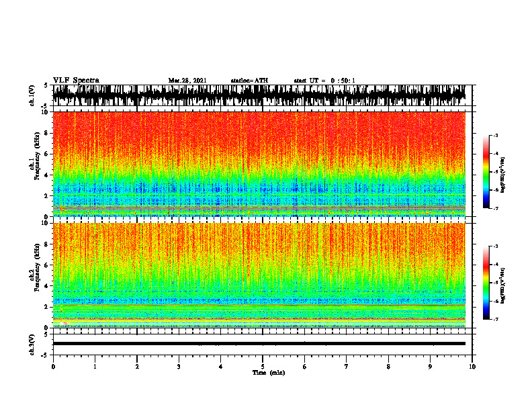Click time axis tick label "0"
The width and height of the screenshot is (532, 411).
[53, 367]
